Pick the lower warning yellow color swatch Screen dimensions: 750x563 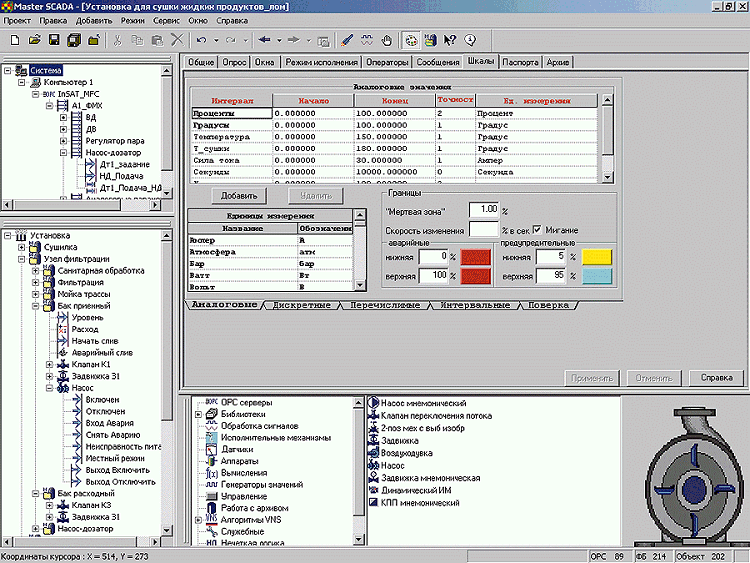(x=596, y=257)
